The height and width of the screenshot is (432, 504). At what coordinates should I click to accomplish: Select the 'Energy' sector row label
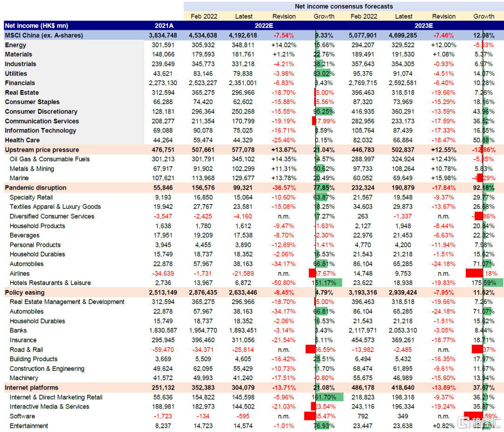tap(15, 45)
